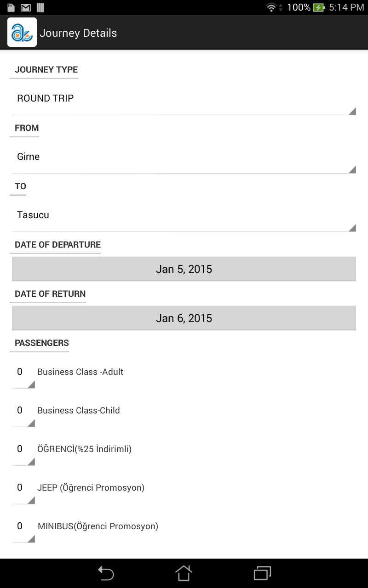Tap the SD card notification icon
This screenshot has width=368, height=588.
click(x=11, y=7)
